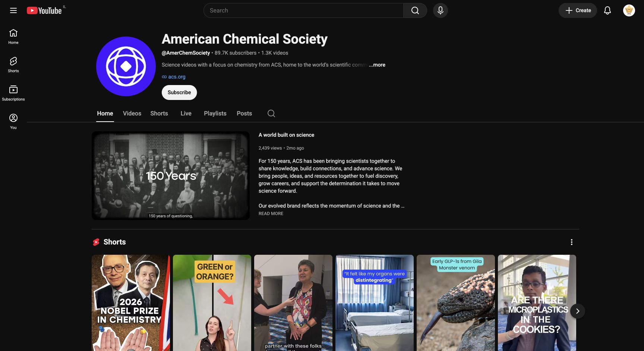The image size is (644, 351).
Task: Click the search magnifier button
Action: (415, 10)
